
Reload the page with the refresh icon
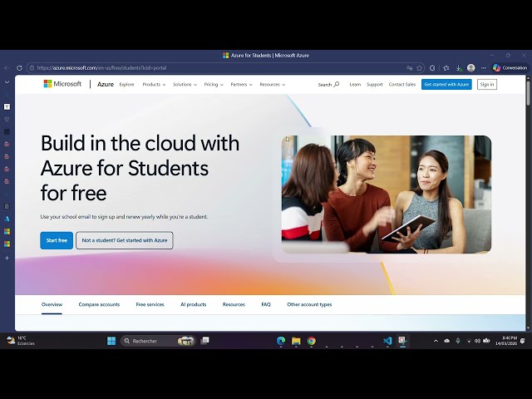pos(19,68)
